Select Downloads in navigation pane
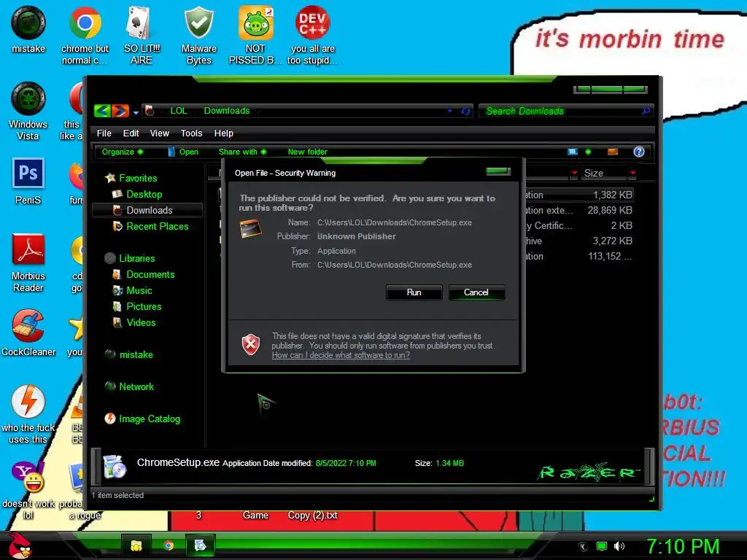Image resolution: width=747 pixels, height=560 pixels. click(x=147, y=210)
